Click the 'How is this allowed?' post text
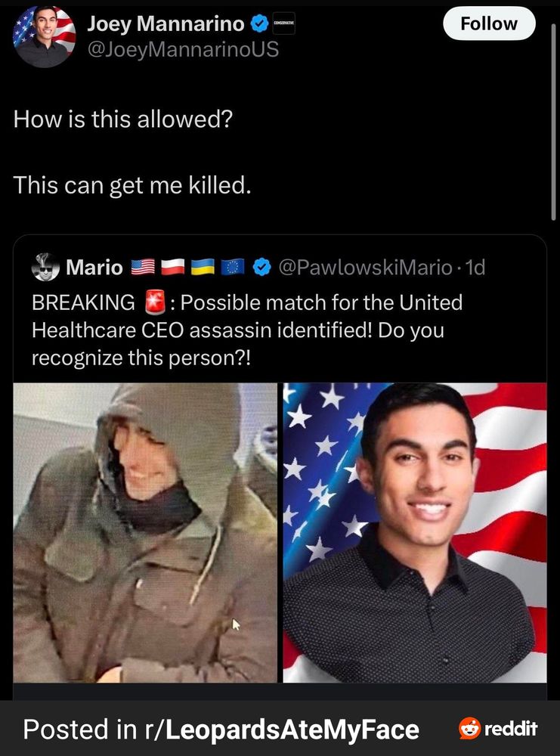 123,119
